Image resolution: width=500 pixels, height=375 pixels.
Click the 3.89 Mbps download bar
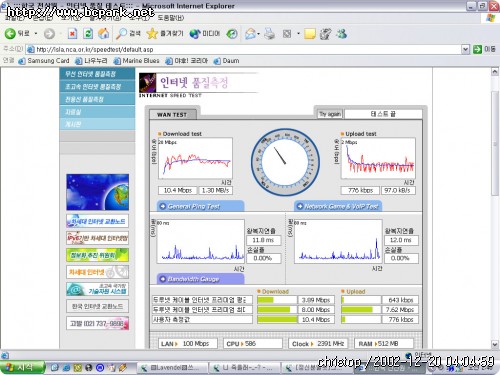pyautogui.click(x=276, y=300)
